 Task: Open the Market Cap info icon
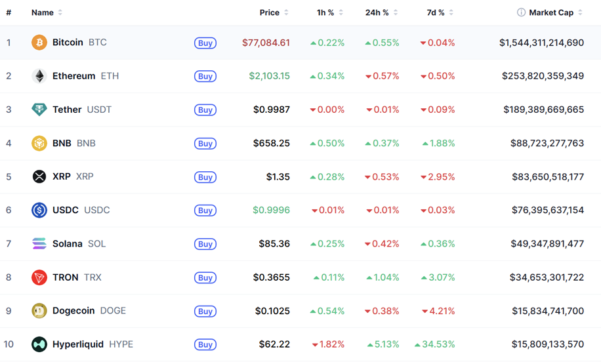coord(521,12)
